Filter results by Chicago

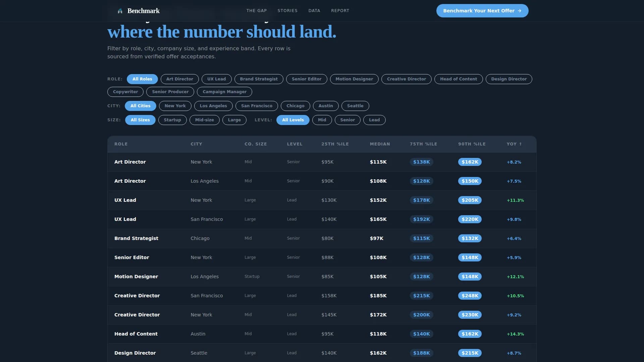pos(295,106)
